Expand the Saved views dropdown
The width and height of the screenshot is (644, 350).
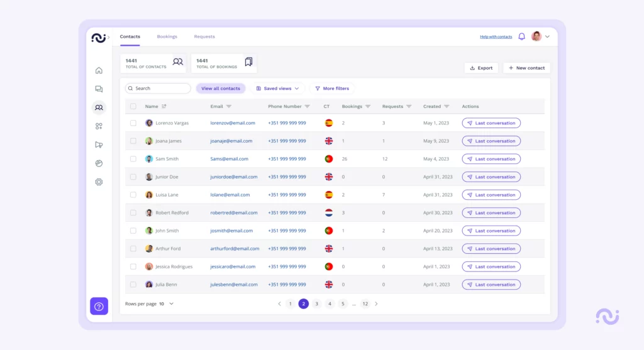277,89
